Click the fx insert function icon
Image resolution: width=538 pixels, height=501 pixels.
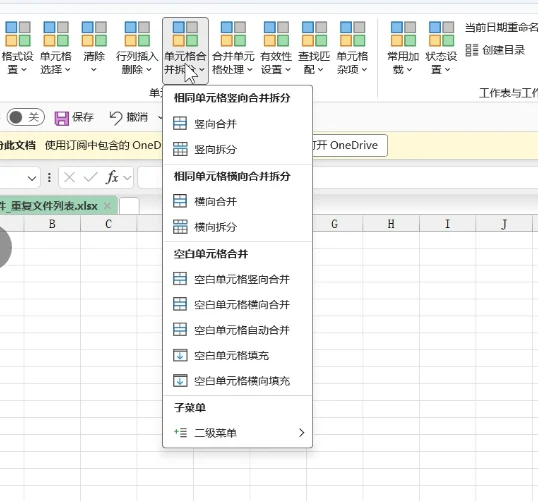click(112, 177)
